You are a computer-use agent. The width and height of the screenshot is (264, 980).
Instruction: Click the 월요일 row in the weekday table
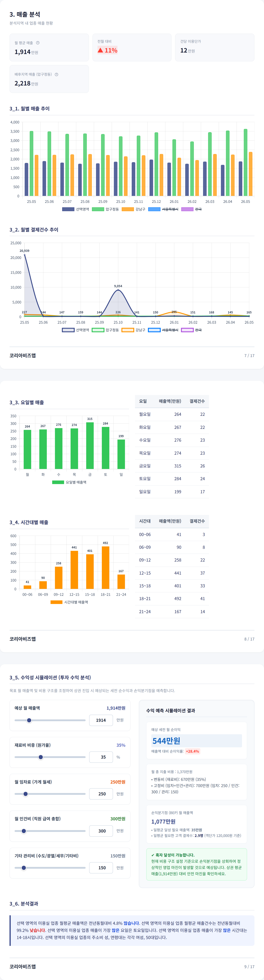172,414
